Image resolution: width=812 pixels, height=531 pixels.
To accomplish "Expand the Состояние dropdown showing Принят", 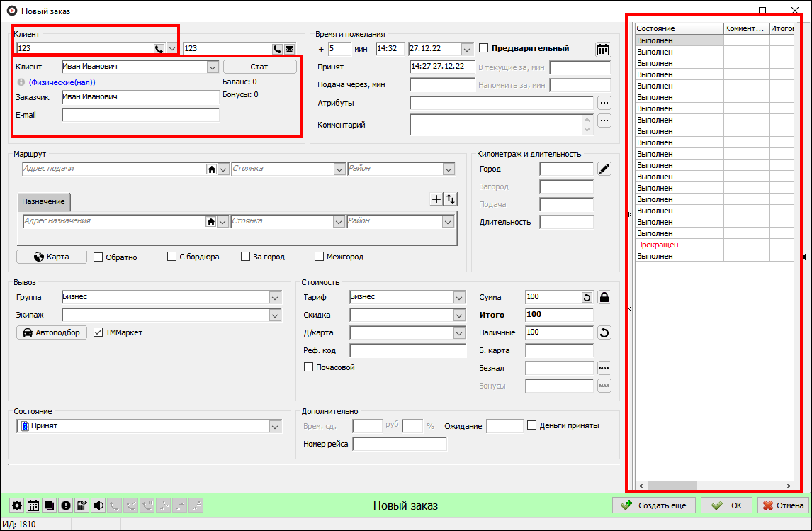I will [276, 426].
